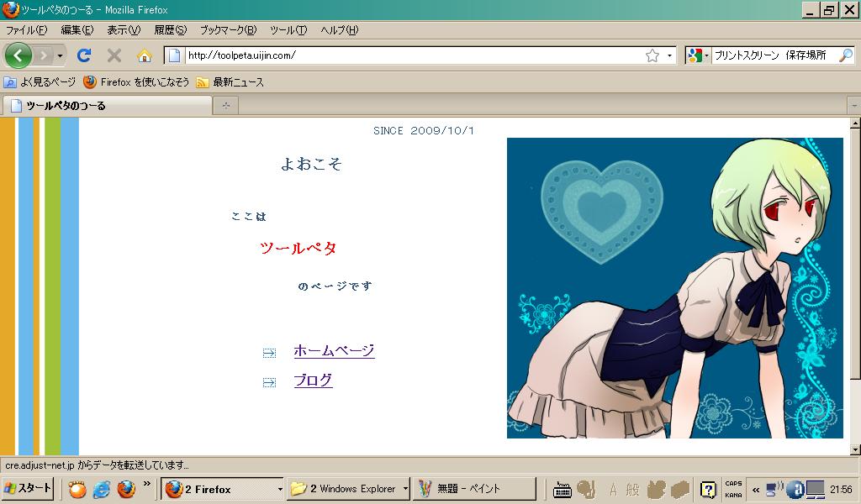Bookmark this page with the star icon
Screen dimensions: 861x504
coord(652,55)
